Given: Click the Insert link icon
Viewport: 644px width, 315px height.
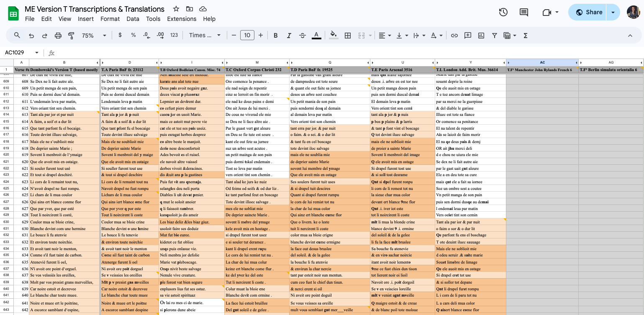Looking at the screenshot, I should point(454,36).
